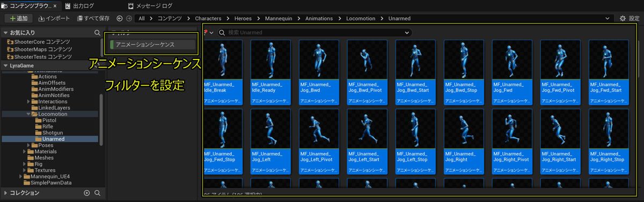Select MF_Unarmed_Idle_Ready thumbnail

tap(271, 72)
